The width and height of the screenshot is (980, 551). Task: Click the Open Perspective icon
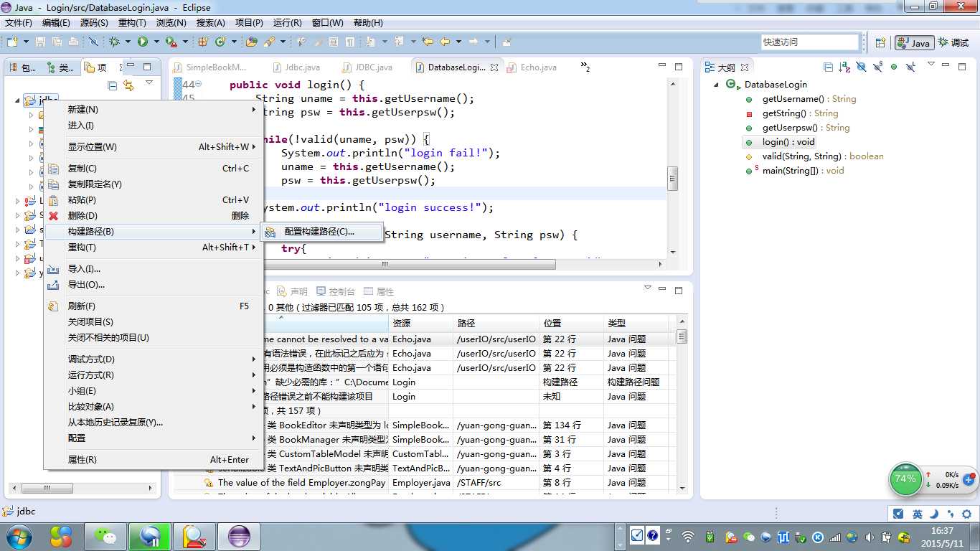coord(880,42)
